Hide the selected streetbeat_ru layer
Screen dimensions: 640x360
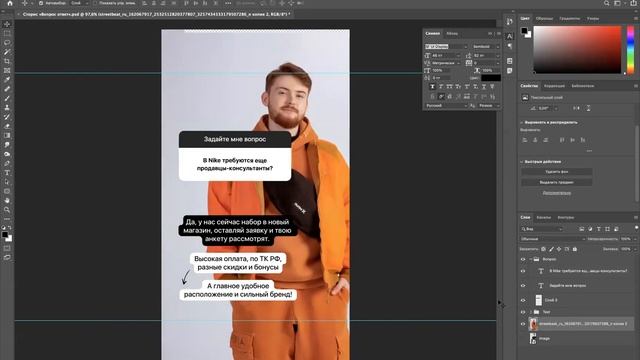pos(523,324)
